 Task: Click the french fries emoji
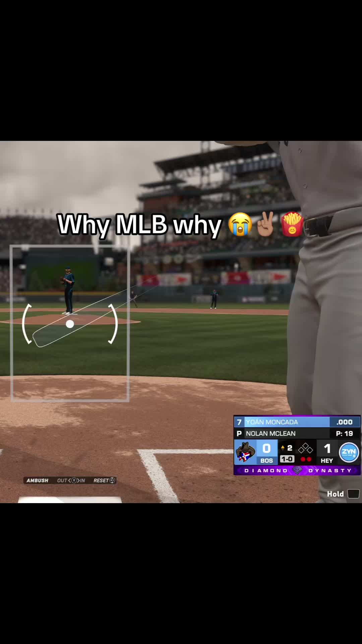point(292,224)
